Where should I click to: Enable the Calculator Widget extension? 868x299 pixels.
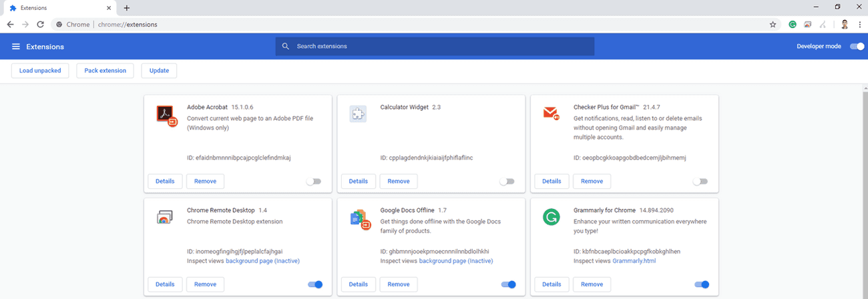tap(507, 182)
